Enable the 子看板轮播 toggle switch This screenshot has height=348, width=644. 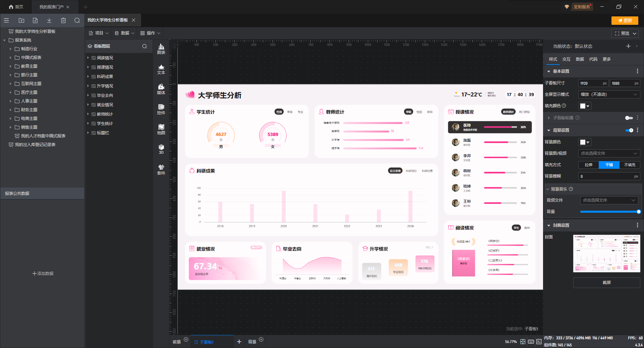click(x=629, y=118)
